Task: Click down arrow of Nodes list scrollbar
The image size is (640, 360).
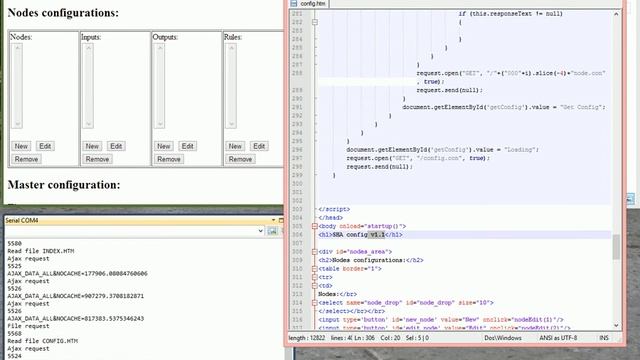Action: pyautogui.click(x=18, y=124)
